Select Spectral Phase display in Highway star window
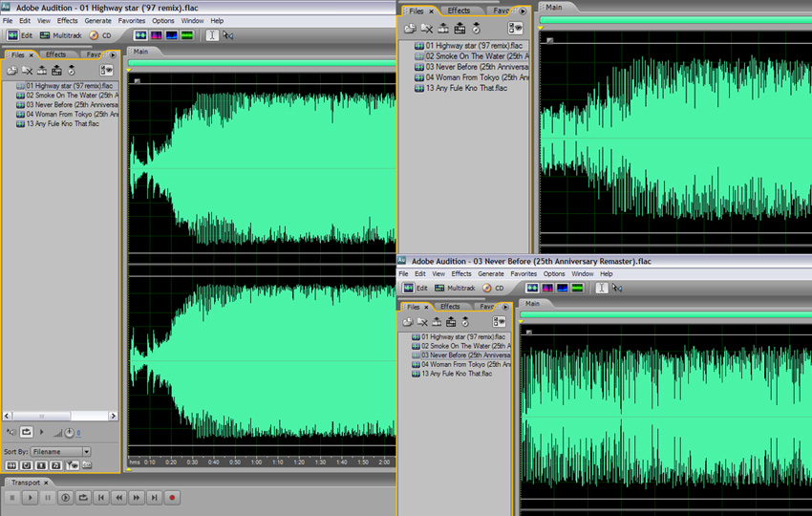 click(x=187, y=35)
